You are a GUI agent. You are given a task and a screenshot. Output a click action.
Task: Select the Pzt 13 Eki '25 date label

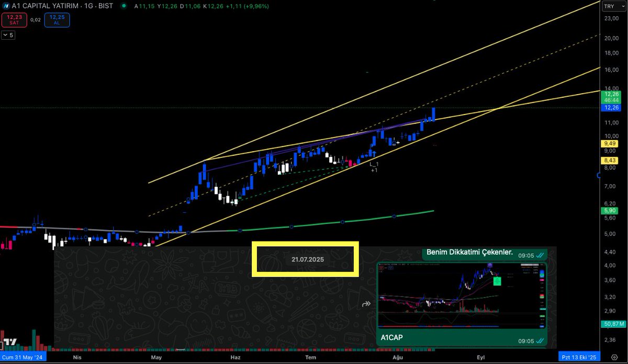tap(578, 357)
